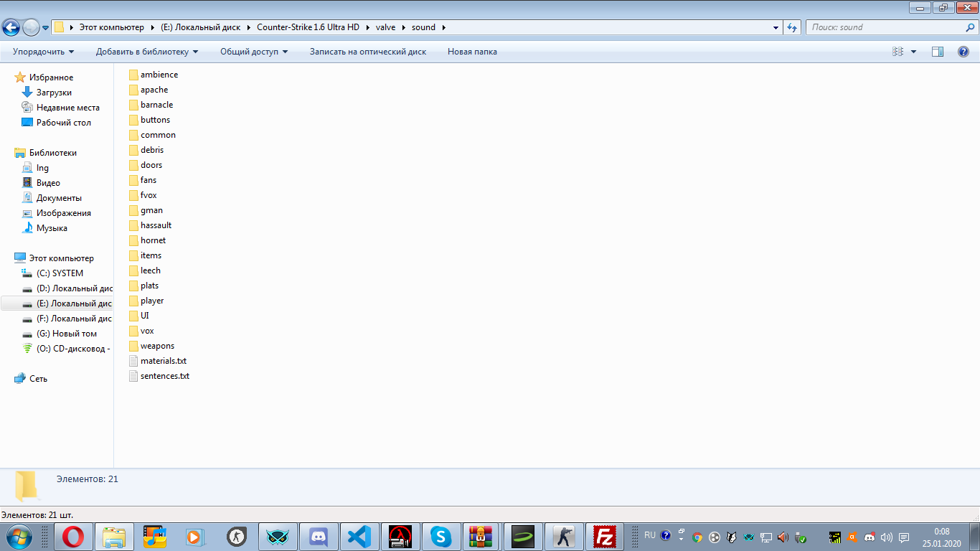This screenshot has width=980, height=551.
Task: Click the change view icon button
Action: click(x=897, y=52)
